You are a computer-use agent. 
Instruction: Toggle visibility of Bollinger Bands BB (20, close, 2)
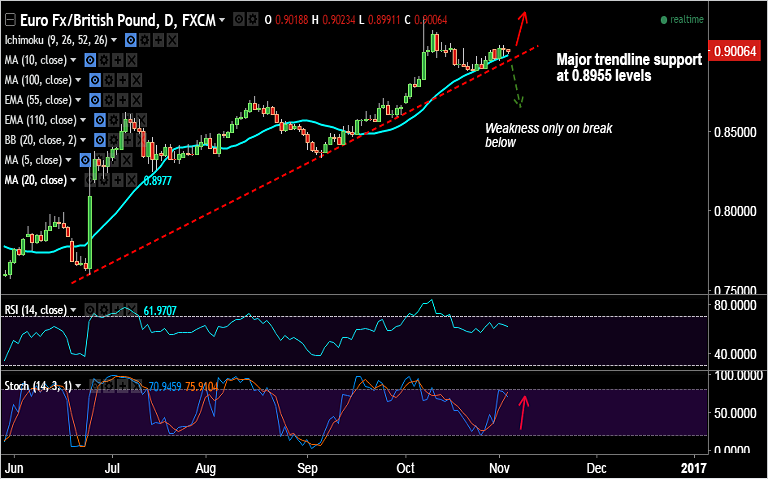click(99, 140)
